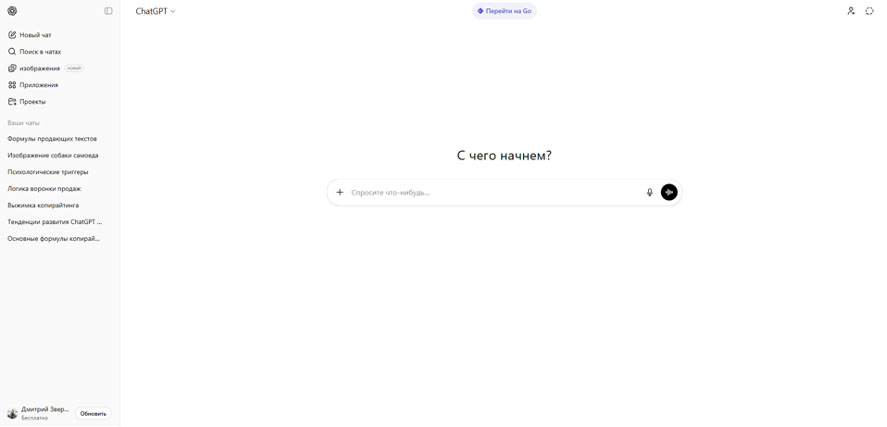Open the ChatGPT model selector dropdown
The width and height of the screenshot is (887, 427).
pos(155,11)
